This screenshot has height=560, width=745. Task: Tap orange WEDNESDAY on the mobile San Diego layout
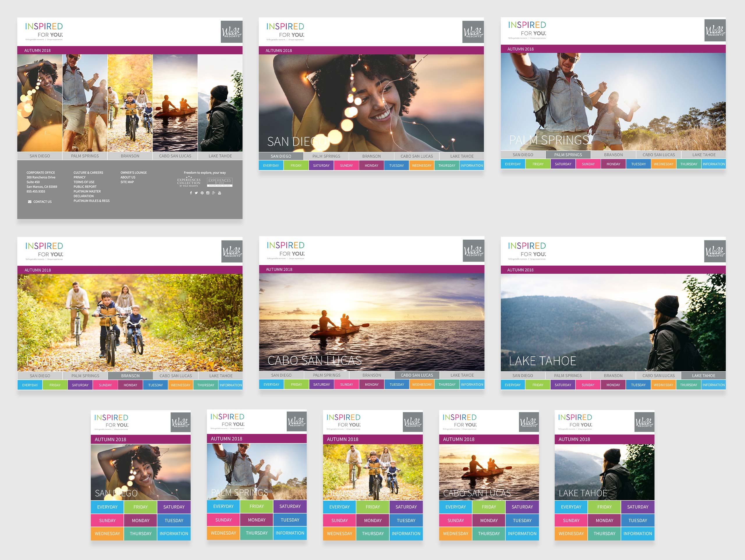pos(107,533)
